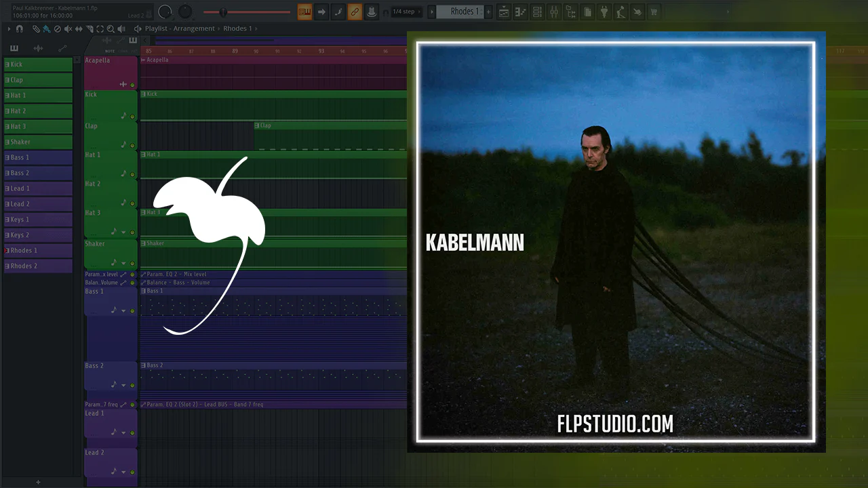Click the waveform icon on the Acapella track
Screen dimensions: 868x488
(123, 84)
